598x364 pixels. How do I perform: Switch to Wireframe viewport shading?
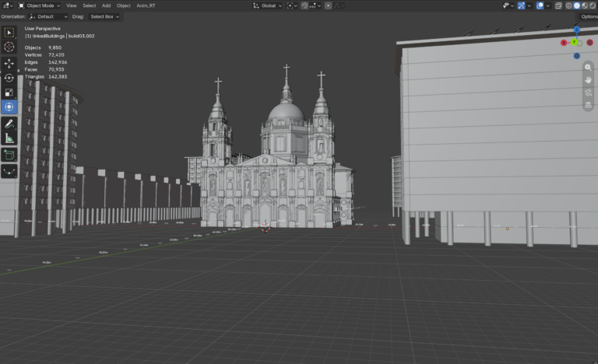click(x=569, y=5)
